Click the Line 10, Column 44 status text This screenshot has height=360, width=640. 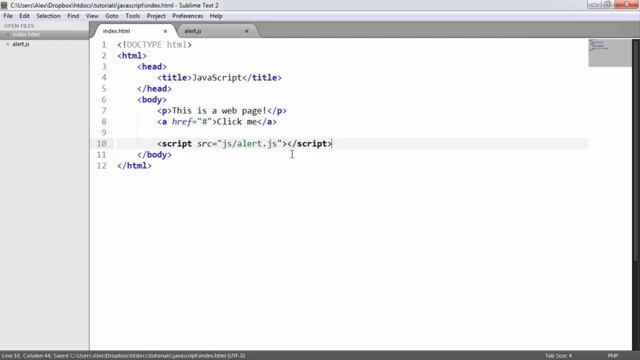26,356
